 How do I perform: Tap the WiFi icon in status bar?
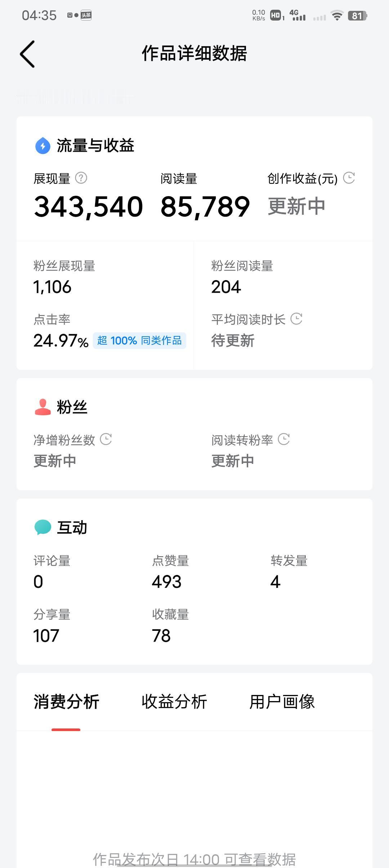[337, 15]
